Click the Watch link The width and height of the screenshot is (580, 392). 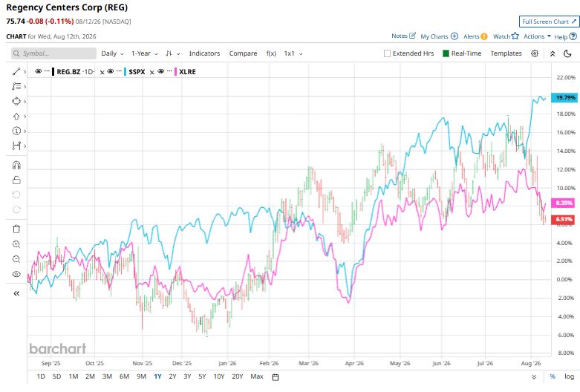[501, 36]
